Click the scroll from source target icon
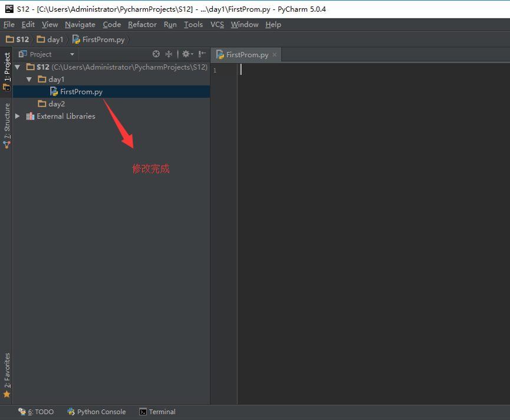 click(156, 54)
